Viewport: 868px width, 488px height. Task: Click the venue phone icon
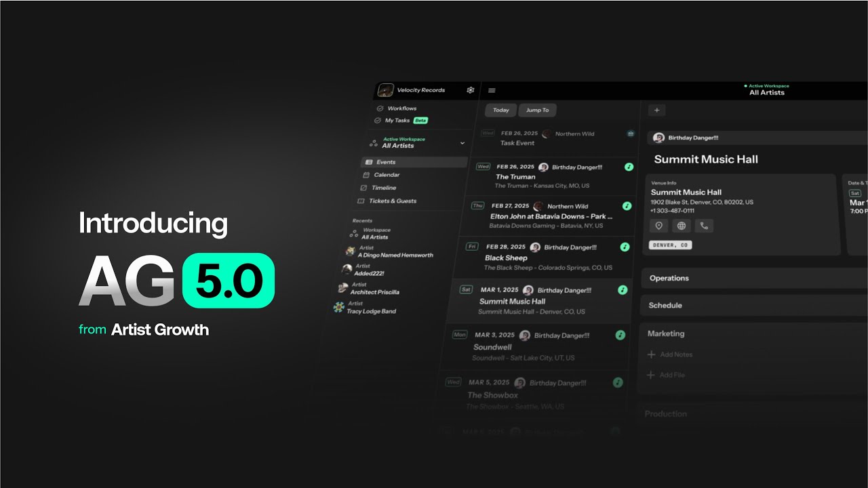click(x=705, y=226)
